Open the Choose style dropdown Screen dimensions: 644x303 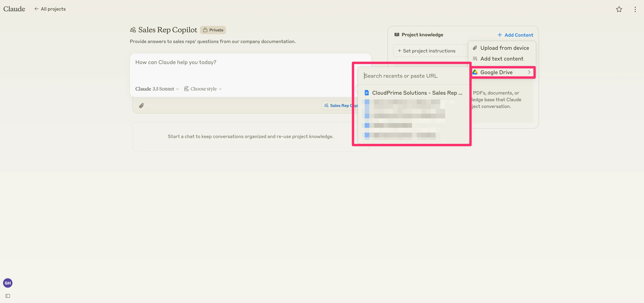[x=203, y=89]
